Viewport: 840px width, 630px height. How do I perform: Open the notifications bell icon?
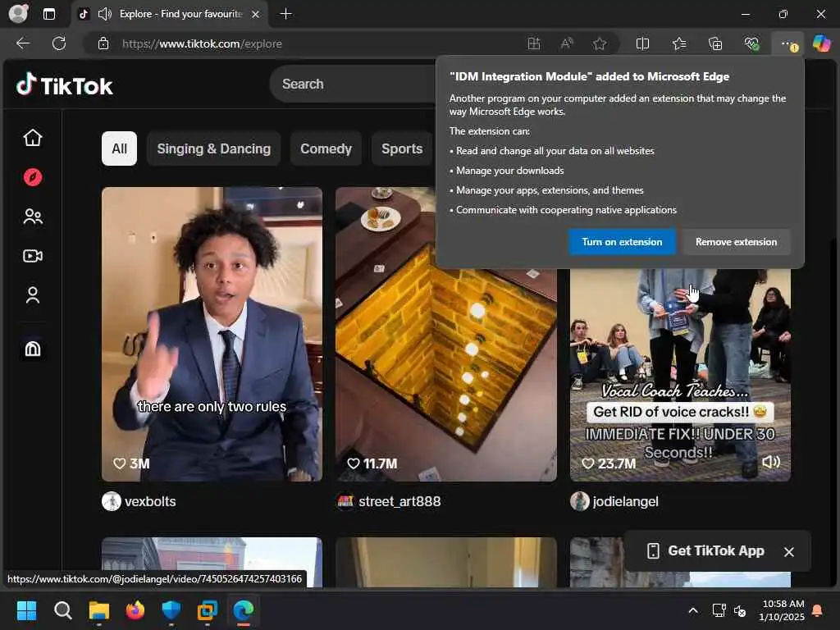click(817, 610)
